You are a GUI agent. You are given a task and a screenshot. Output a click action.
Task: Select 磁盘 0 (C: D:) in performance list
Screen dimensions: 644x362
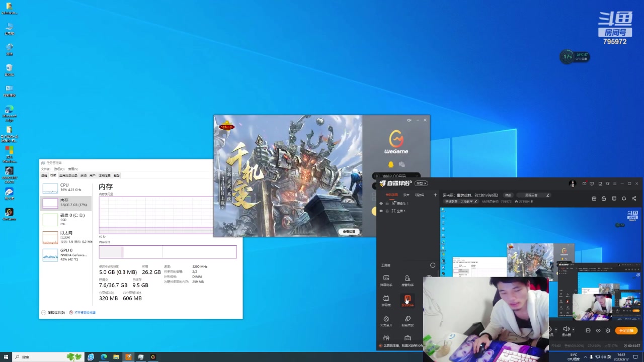point(66,219)
